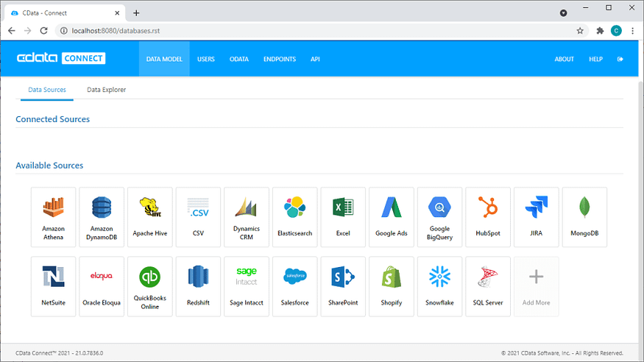Select Google BigQuery source tile
The height and width of the screenshot is (362, 644).
tap(439, 217)
